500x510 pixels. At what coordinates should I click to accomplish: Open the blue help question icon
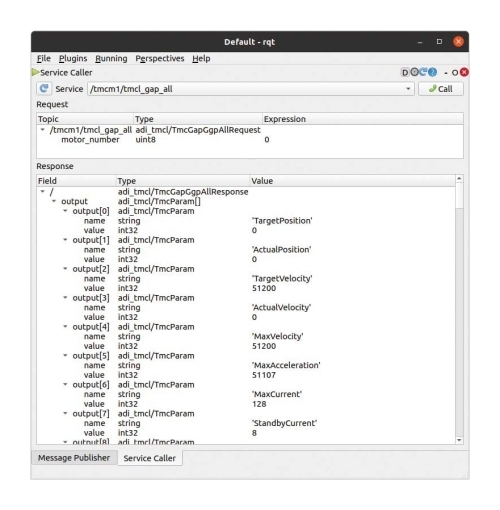coord(432,72)
